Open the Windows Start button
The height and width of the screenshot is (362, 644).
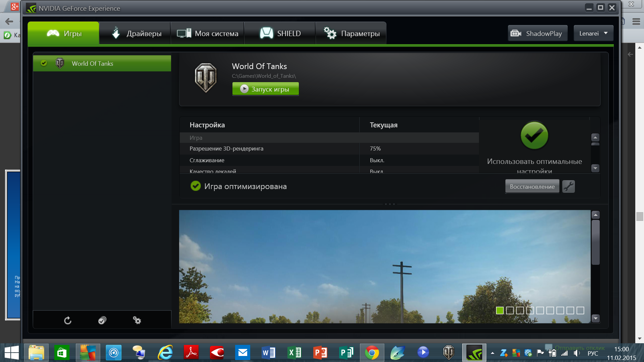pyautogui.click(x=11, y=353)
